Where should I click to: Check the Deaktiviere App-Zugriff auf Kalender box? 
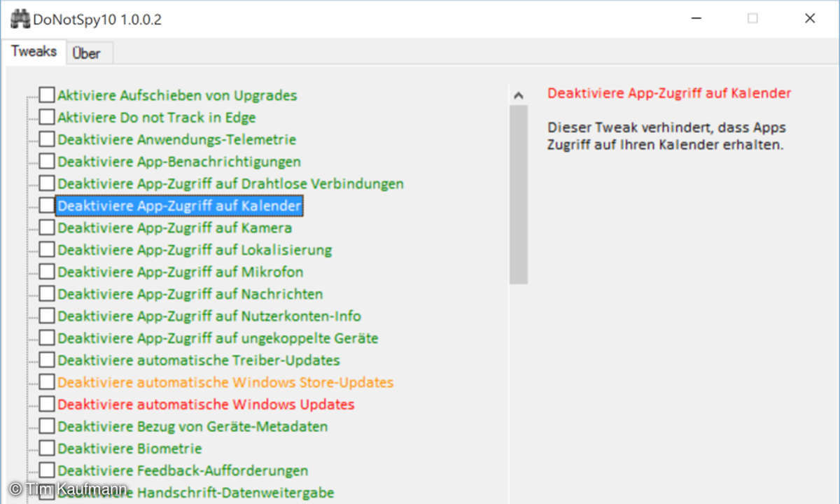(x=46, y=205)
